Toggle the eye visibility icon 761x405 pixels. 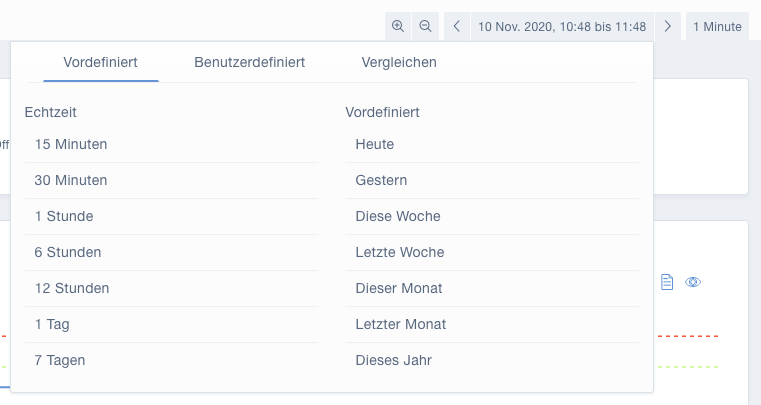pos(693,282)
